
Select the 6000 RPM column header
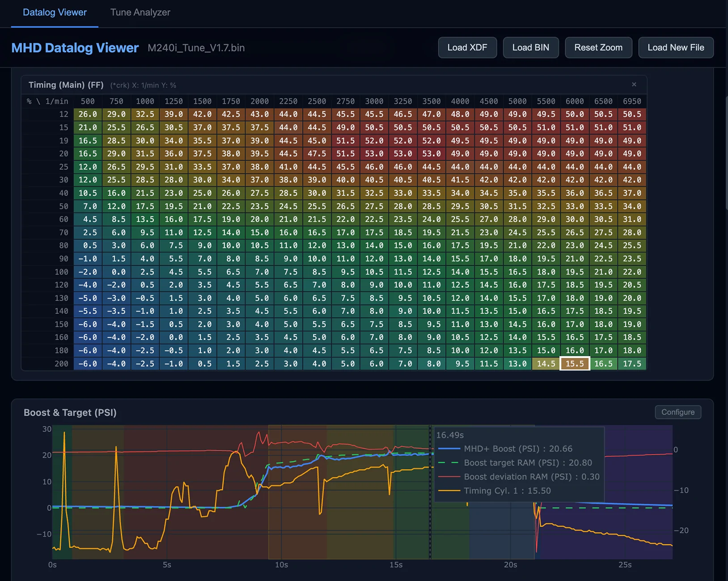(x=575, y=101)
